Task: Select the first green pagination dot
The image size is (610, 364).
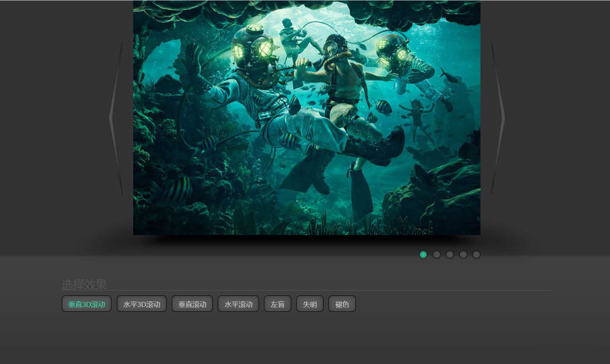Action: pos(423,255)
